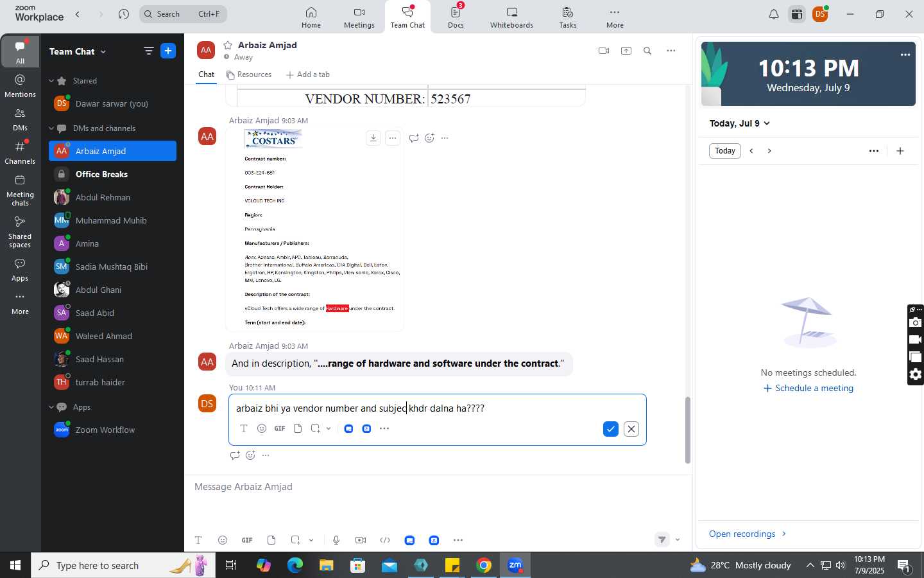The width and height of the screenshot is (924, 578).
Task: Click the share screen icon in chat header
Action: pyautogui.click(x=626, y=51)
